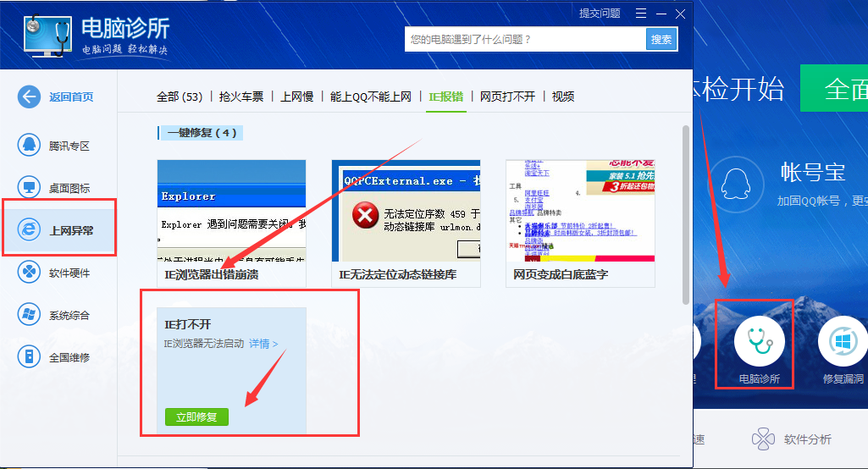
Task: Click the 返回首页 text link
Action: [x=71, y=97]
